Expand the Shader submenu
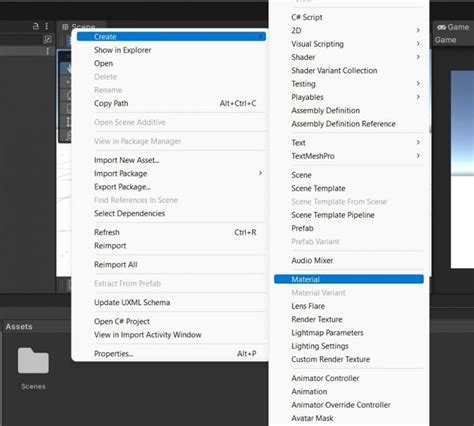The height and width of the screenshot is (426, 474). tap(349, 57)
